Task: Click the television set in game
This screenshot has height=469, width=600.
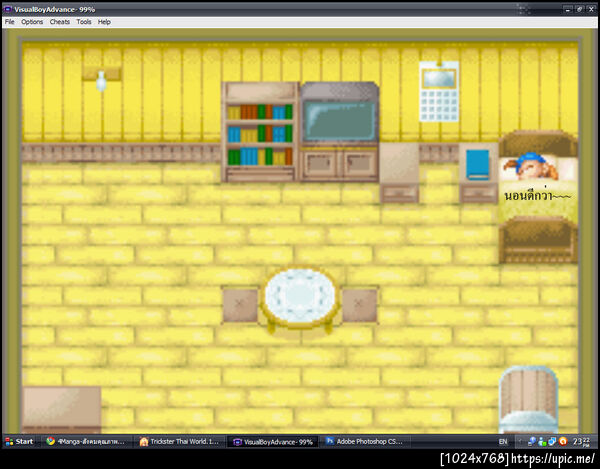Action: tap(339, 113)
